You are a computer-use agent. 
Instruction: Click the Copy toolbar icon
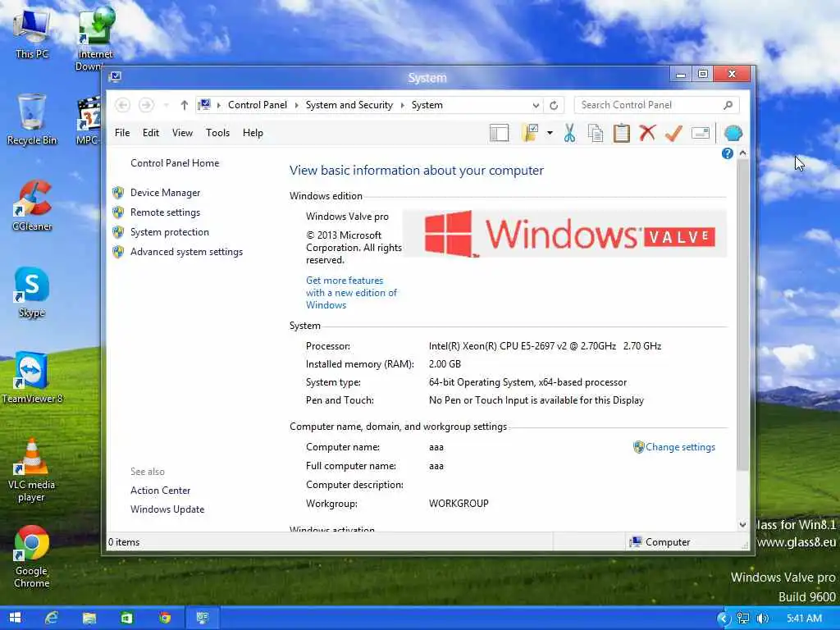click(x=596, y=133)
